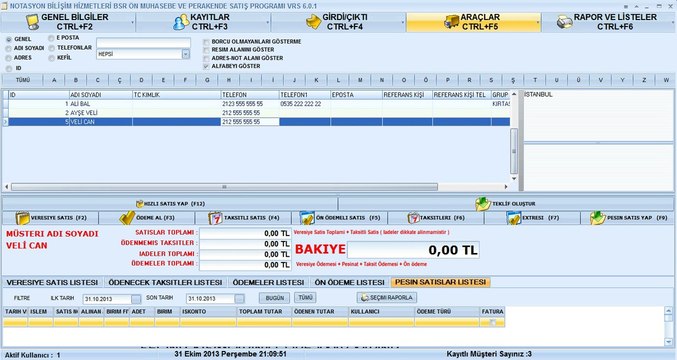Screen dimensions: 677x360
Task: Expand Girdi/Çıktı menu arrow
Action: click(403, 22)
